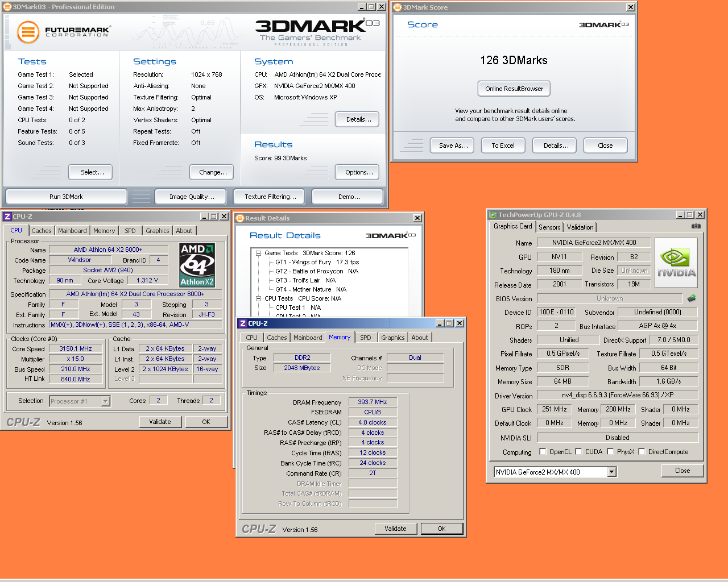Viewport: 728px width, 582px height.
Task: Click the Driver Version field in GPU-Z
Action: (x=618, y=395)
